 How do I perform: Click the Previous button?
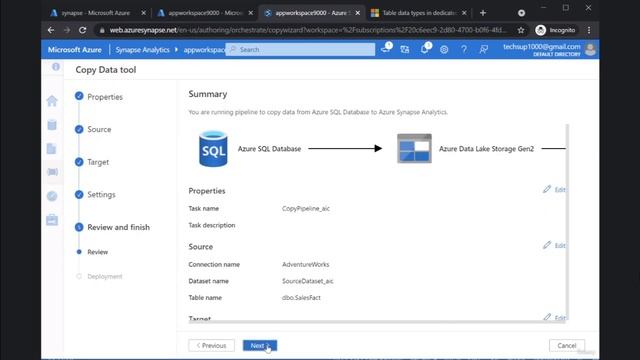211,345
